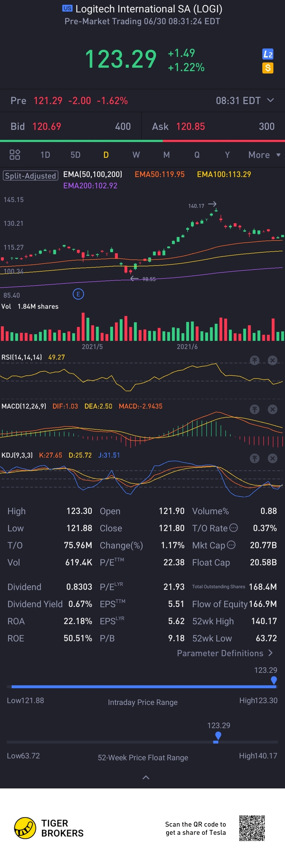This screenshot has height=868, width=285.
Task: Open Parameter Definitions arrow link
Action: pos(225,653)
